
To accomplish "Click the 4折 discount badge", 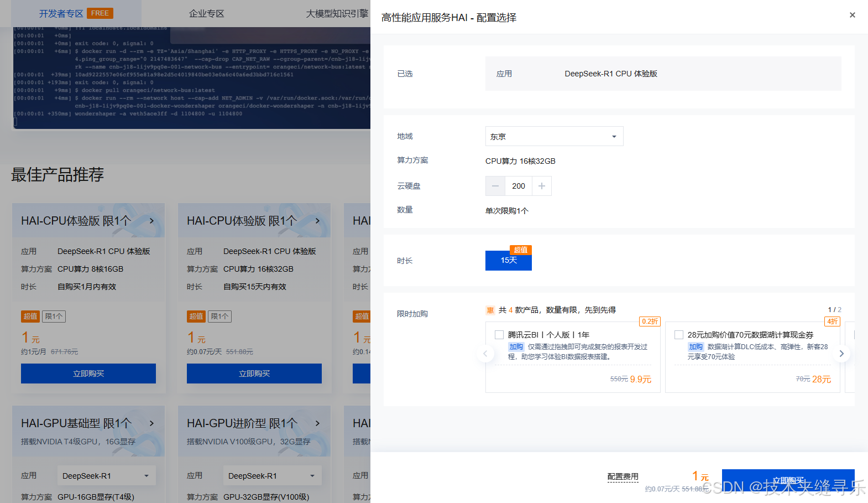I will click(832, 321).
